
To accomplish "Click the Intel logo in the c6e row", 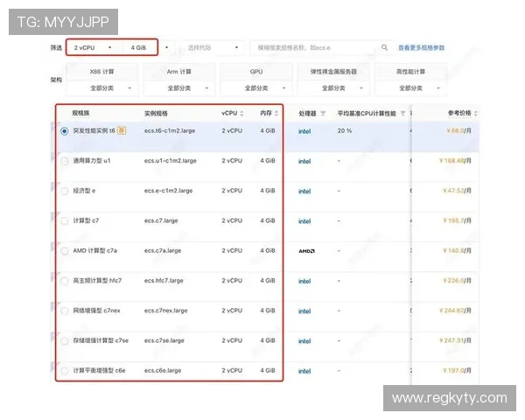I will coord(304,371).
